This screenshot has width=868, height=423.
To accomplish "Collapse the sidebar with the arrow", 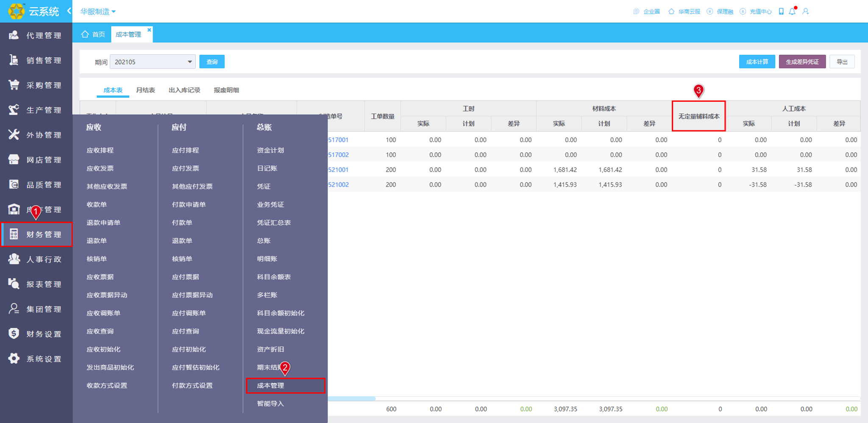I will tap(69, 11).
